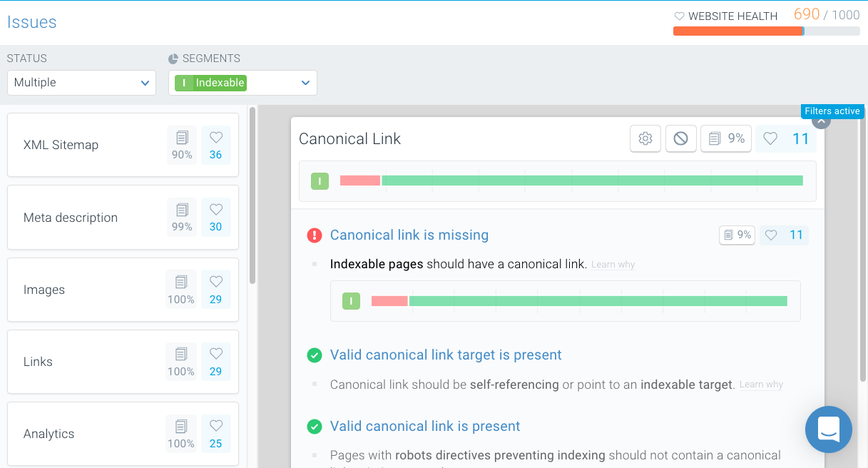Click Meta description 99% pages icon
The width and height of the screenshot is (868, 468).
[x=182, y=217]
